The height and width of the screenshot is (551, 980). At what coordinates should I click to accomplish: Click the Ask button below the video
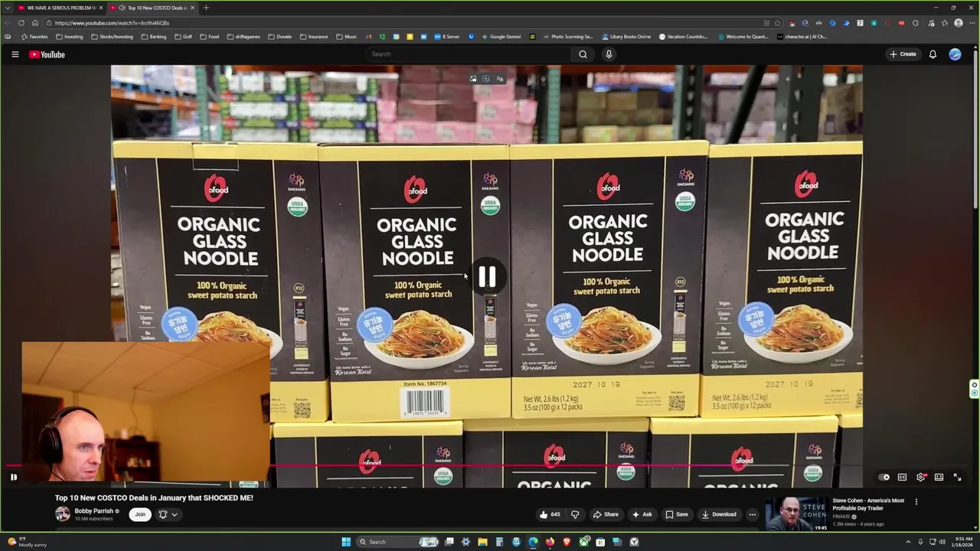click(x=642, y=514)
